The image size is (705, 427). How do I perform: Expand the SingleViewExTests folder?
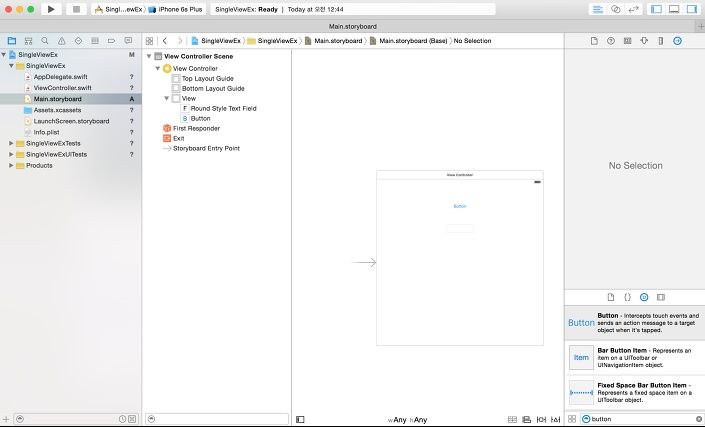click(x=11, y=143)
